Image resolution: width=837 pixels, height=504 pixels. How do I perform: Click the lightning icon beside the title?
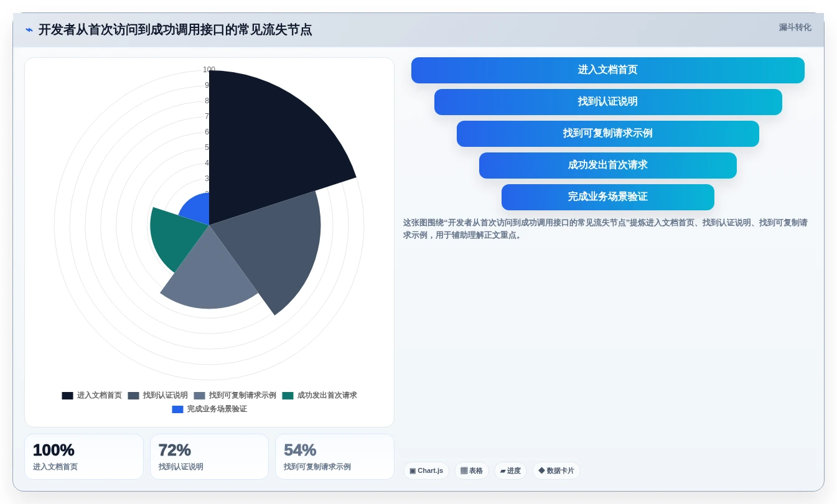29,30
